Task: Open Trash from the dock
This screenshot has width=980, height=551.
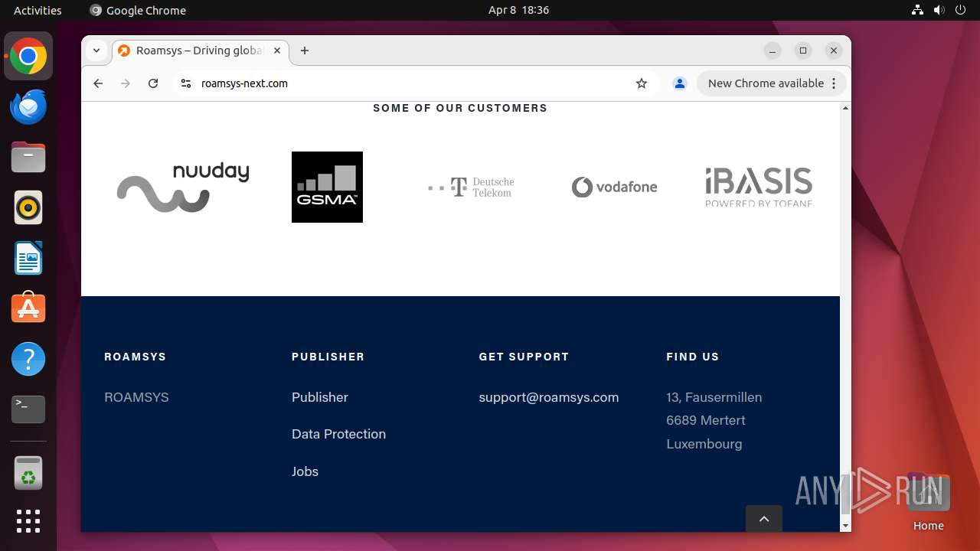Action: 28,474
